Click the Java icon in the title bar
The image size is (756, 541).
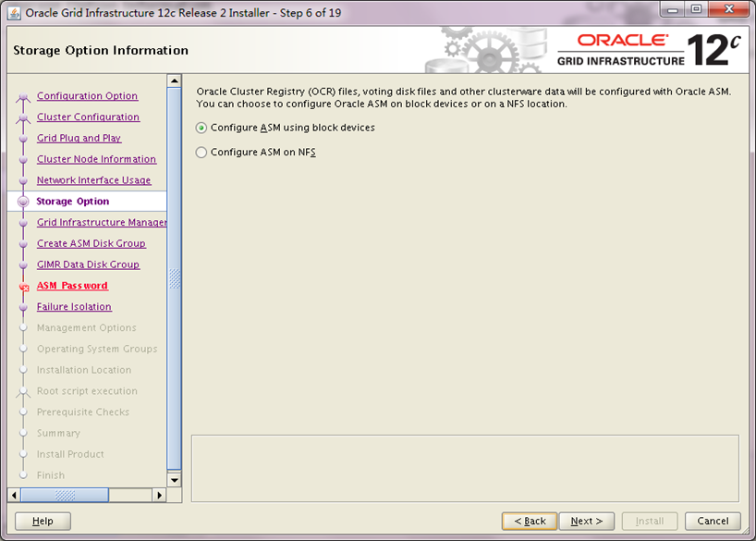(x=14, y=14)
